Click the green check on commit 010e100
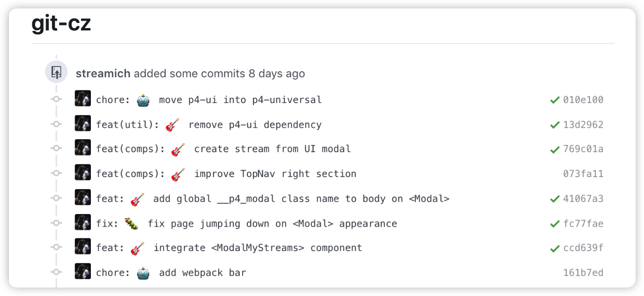 [555, 99]
